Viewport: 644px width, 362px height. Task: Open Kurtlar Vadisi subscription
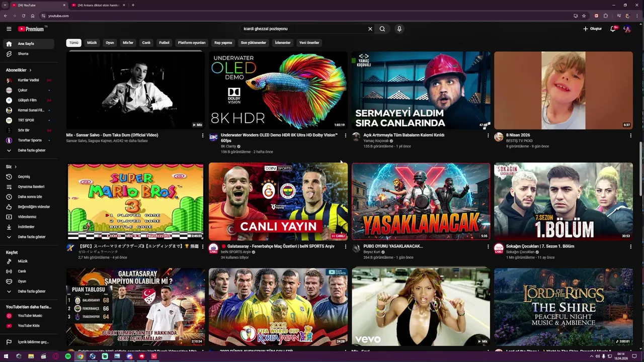(x=30, y=80)
